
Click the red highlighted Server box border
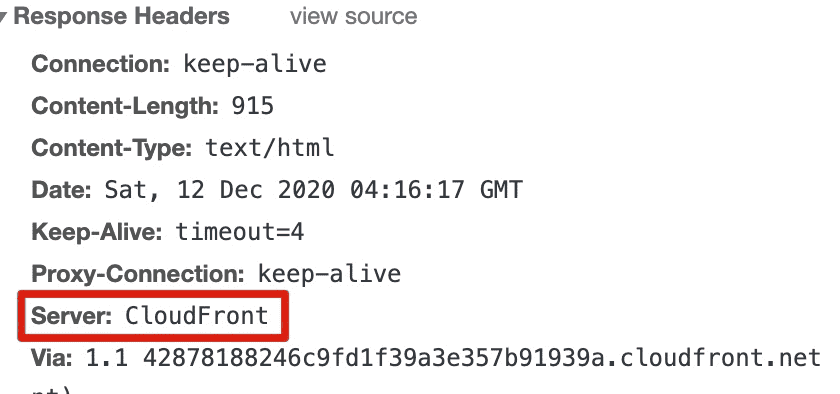[x=153, y=293]
